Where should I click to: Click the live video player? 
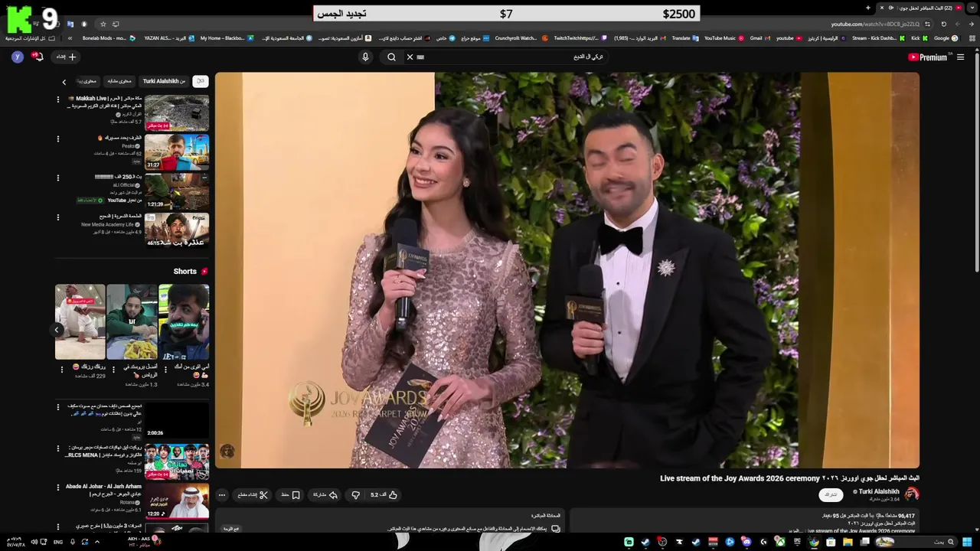point(567,270)
